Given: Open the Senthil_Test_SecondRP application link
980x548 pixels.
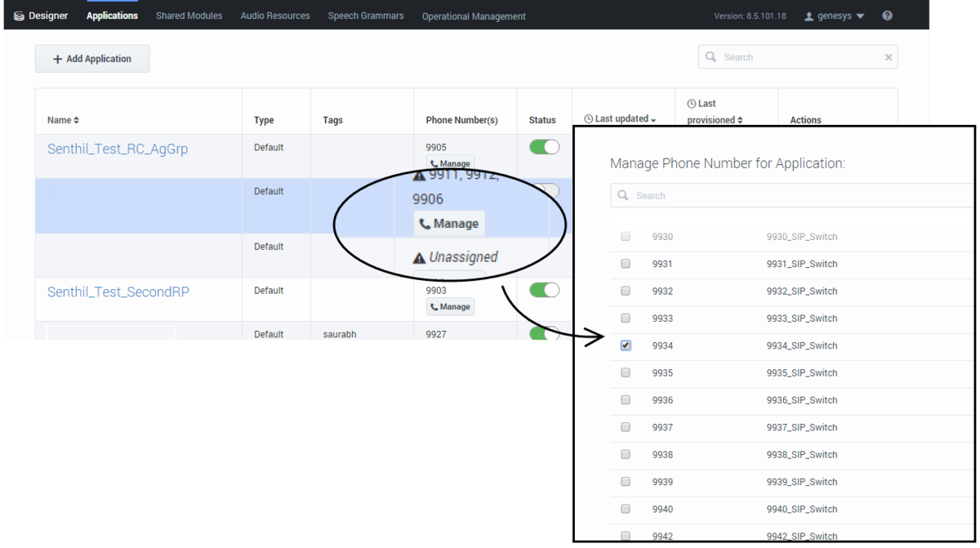Looking at the screenshot, I should click(x=118, y=292).
